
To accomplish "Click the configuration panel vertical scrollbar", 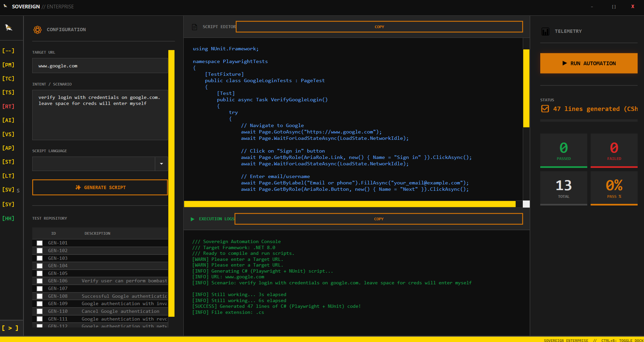I will click(x=171, y=183).
